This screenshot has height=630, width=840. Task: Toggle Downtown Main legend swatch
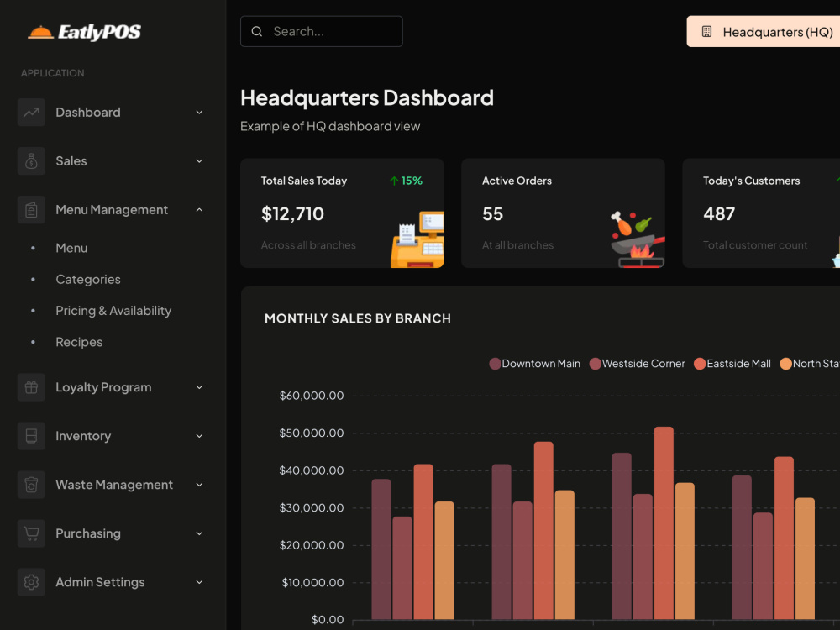click(x=495, y=364)
